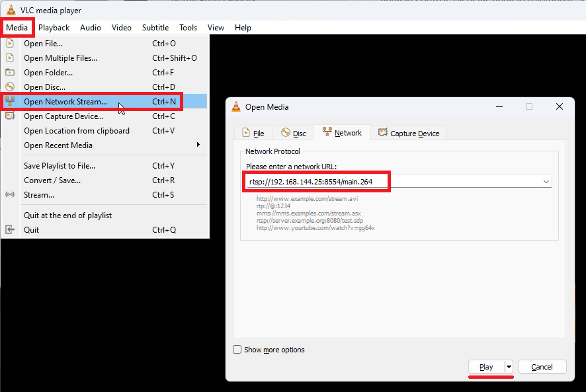Image resolution: width=586 pixels, height=392 pixels.
Task: Switch to the Disc tab
Action: 294,133
